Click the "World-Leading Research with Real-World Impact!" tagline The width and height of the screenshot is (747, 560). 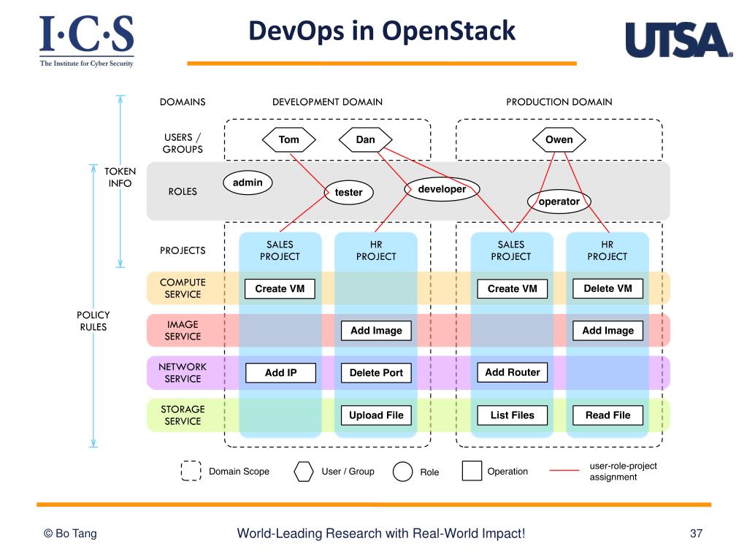click(381, 533)
